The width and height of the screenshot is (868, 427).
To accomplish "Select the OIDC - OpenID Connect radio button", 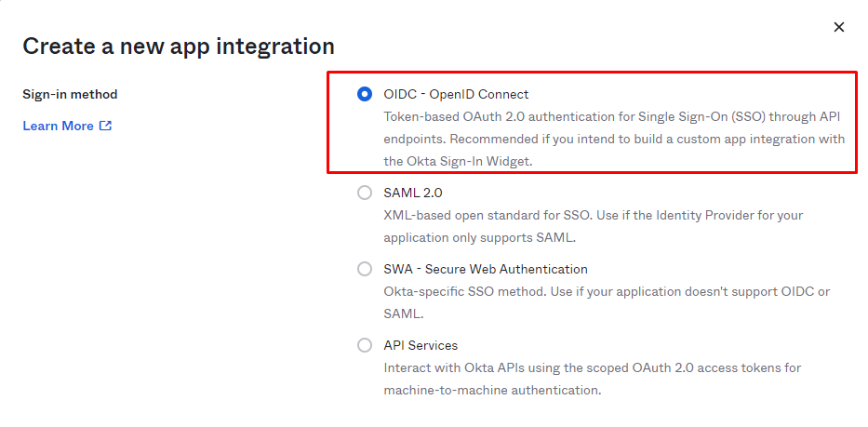I will 365,95.
